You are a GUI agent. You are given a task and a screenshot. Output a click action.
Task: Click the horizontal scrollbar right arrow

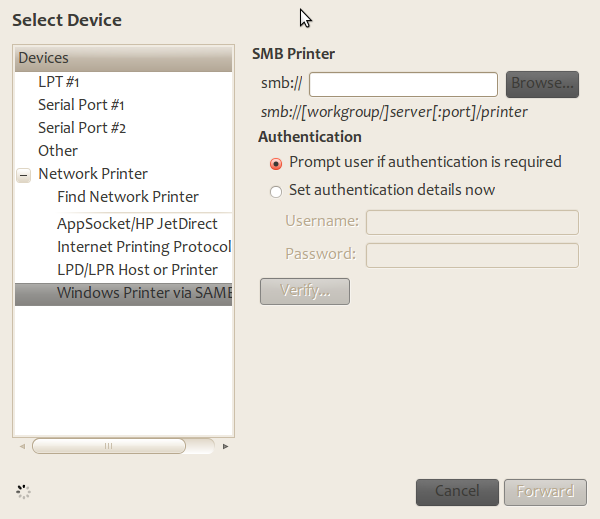(226, 446)
